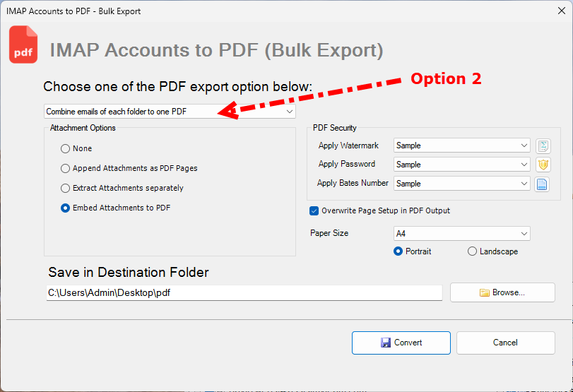Toggle Overwrite Page Setup in PDF Output
This screenshot has height=392, width=573.
pos(314,210)
